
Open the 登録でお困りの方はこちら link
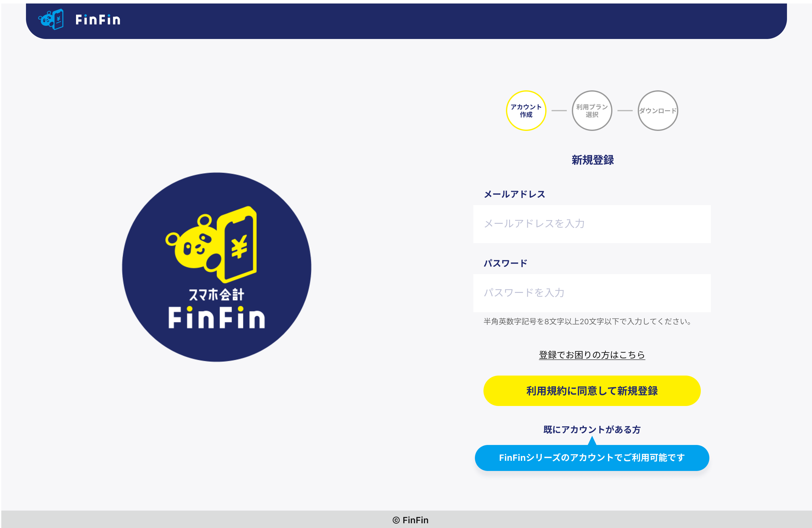pos(592,355)
